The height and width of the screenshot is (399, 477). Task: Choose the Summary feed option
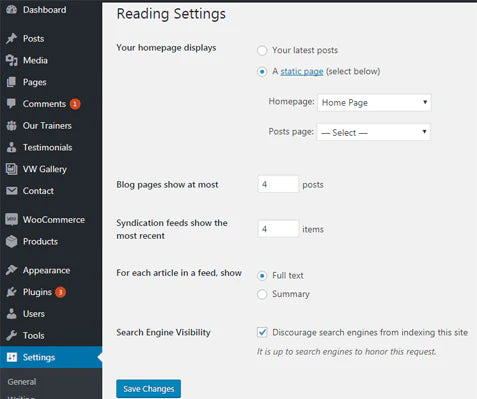tap(262, 294)
